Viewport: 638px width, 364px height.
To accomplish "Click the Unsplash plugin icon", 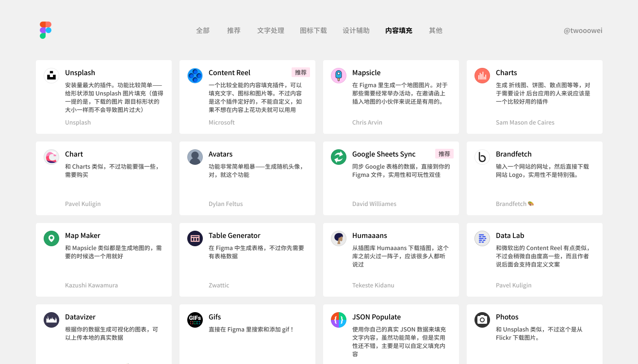I will pyautogui.click(x=51, y=76).
